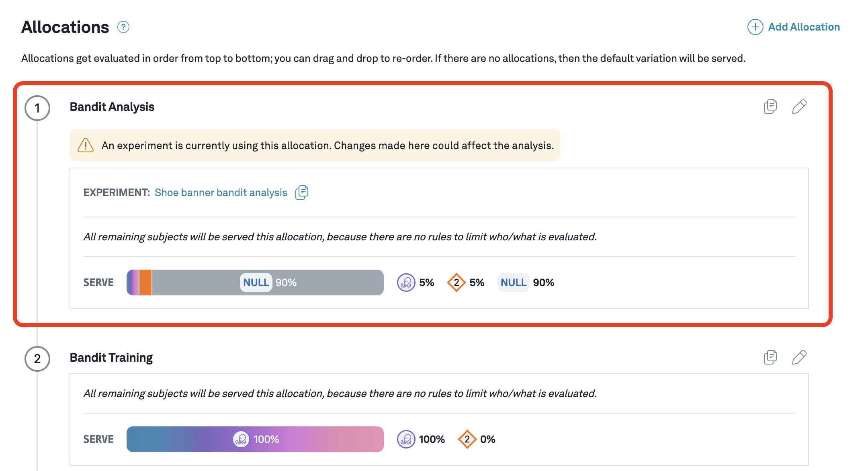Copy the Bandit Analysis allocation
868x471 pixels.
pyautogui.click(x=770, y=106)
